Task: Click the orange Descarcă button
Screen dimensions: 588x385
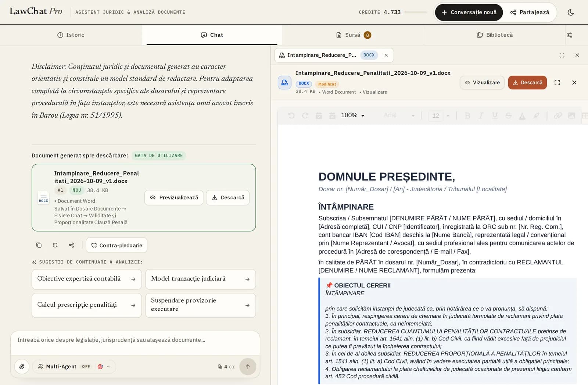Action: pyautogui.click(x=527, y=83)
